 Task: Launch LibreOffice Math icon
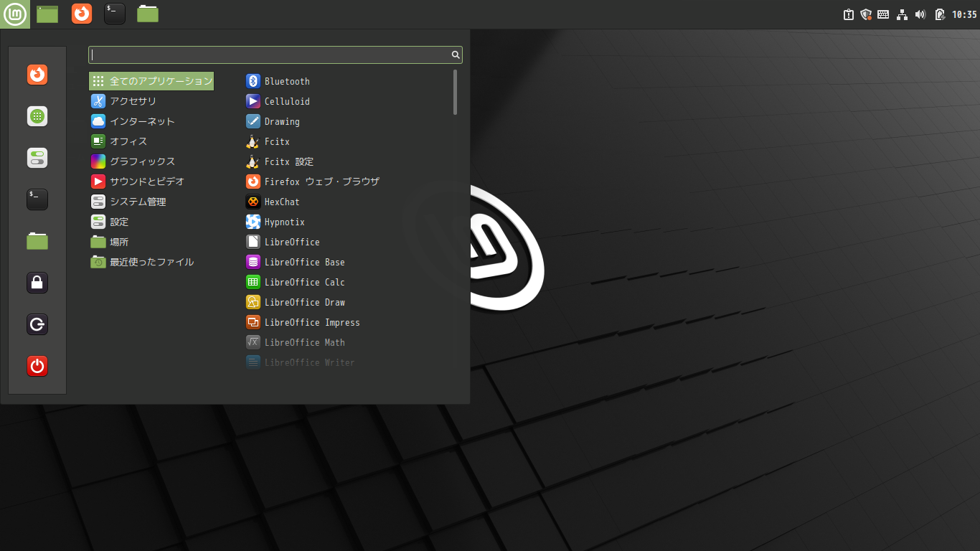[x=253, y=342]
